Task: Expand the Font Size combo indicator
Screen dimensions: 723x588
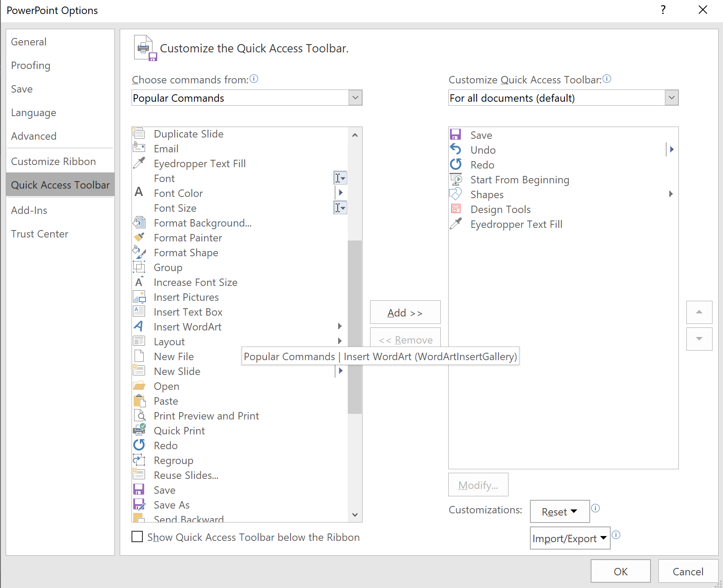Action: [340, 208]
